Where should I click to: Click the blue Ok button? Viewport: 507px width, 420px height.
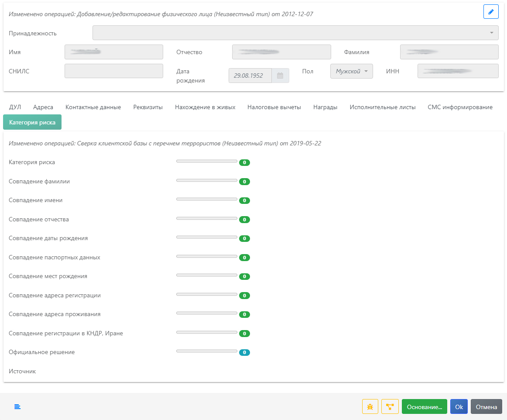click(x=459, y=406)
